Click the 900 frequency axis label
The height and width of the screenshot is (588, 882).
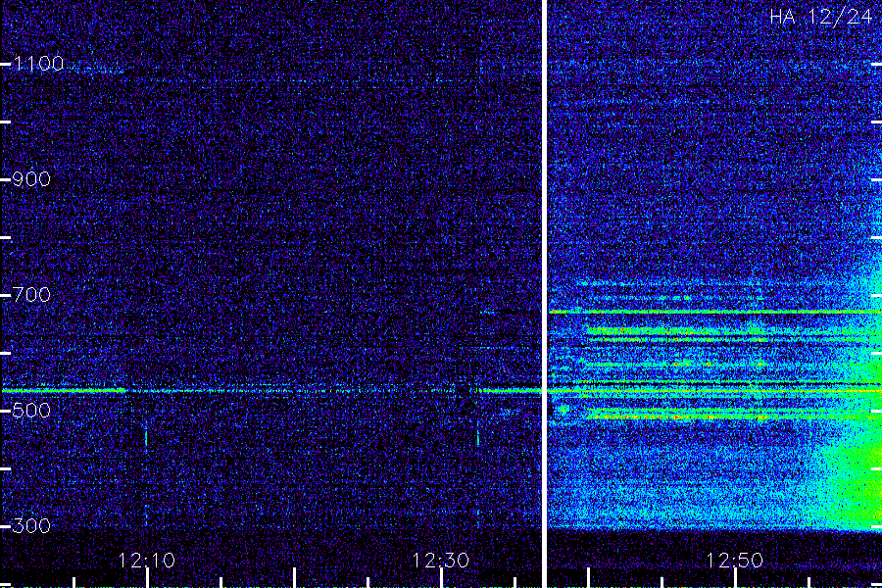(x=31, y=179)
